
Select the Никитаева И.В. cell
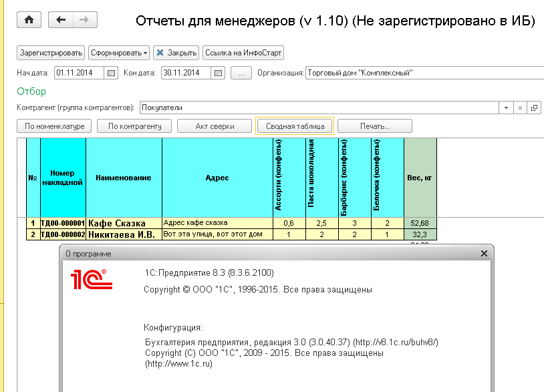[124, 234]
